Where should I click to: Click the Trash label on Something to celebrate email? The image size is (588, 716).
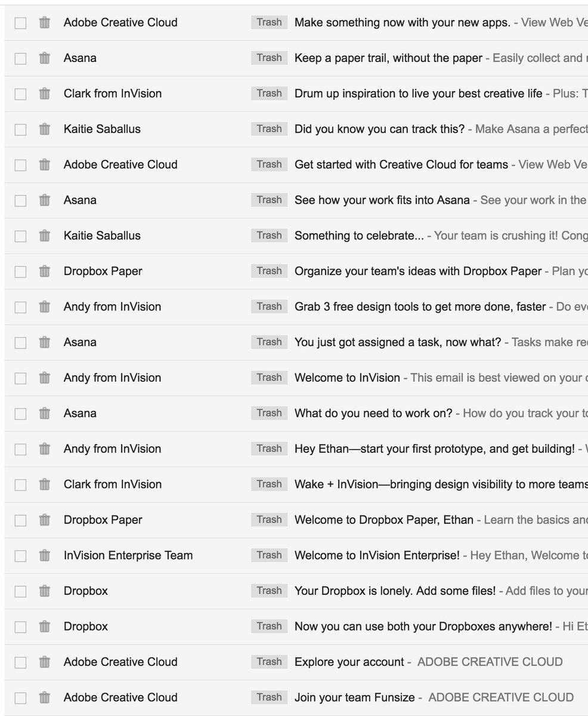click(x=268, y=236)
